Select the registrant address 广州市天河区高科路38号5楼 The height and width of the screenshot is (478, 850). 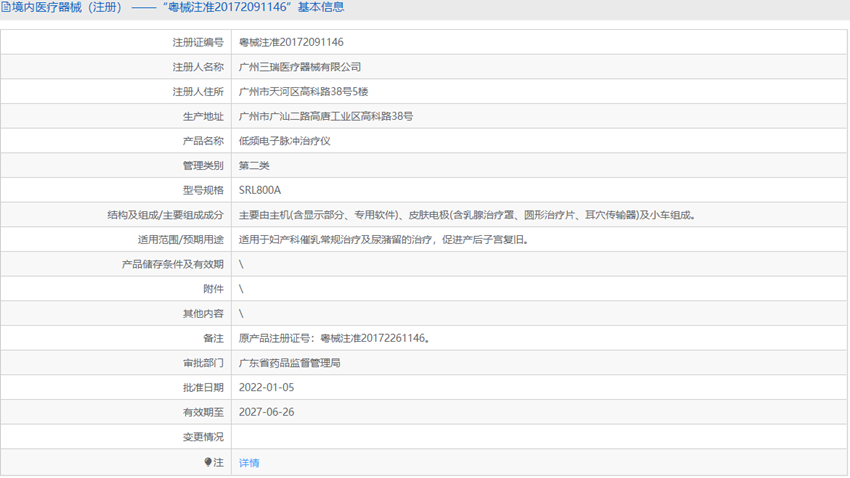click(x=304, y=92)
